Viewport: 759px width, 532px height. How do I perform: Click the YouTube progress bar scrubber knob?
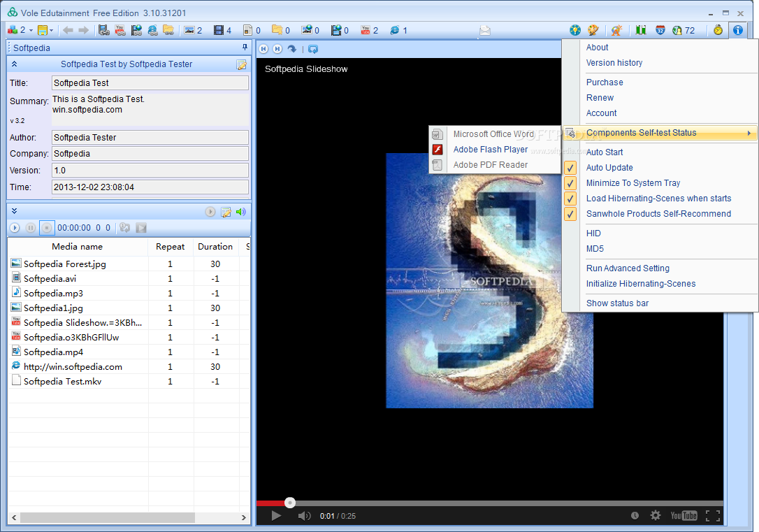pos(290,503)
